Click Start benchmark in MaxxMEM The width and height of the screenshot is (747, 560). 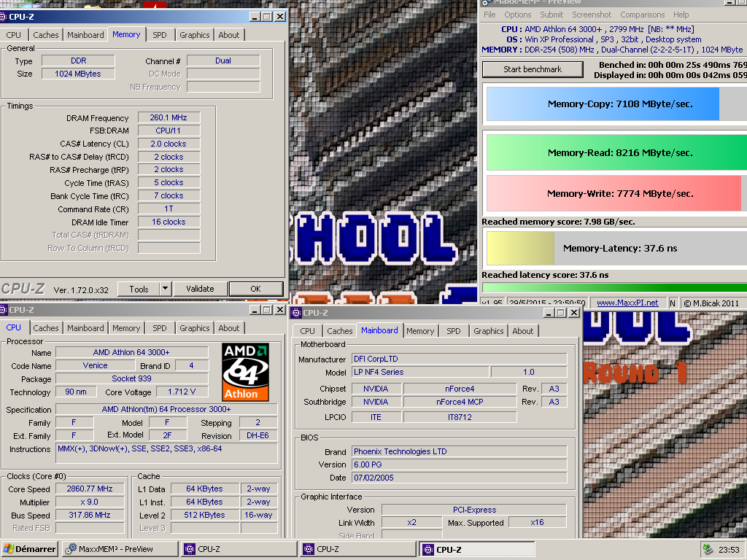pos(533,69)
